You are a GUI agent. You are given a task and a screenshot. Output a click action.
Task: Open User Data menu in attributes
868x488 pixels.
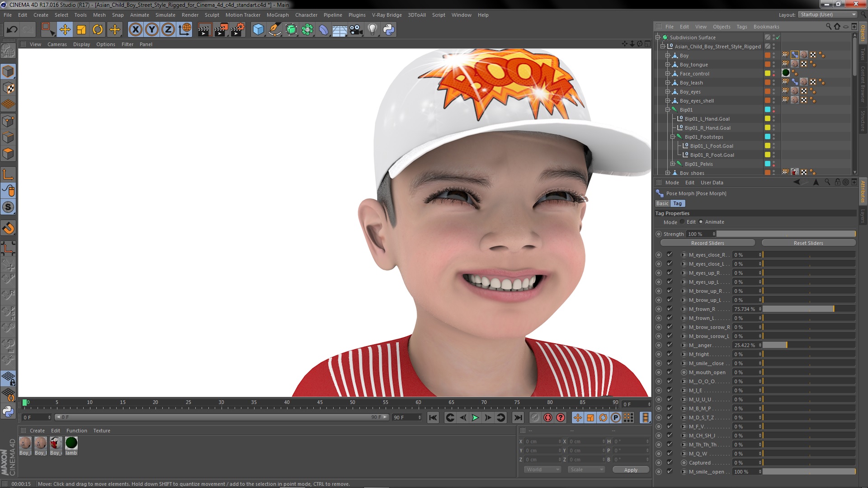coord(712,183)
